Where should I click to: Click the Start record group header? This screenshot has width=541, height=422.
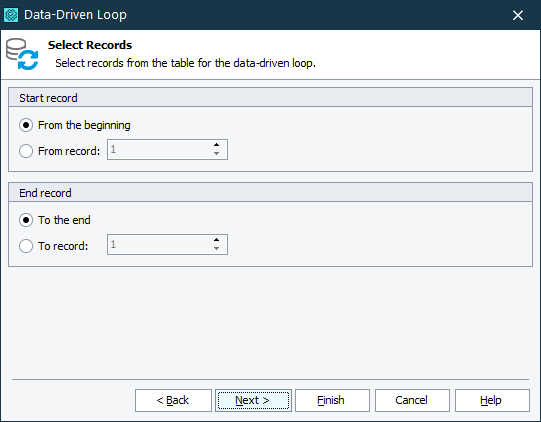point(270,98)
